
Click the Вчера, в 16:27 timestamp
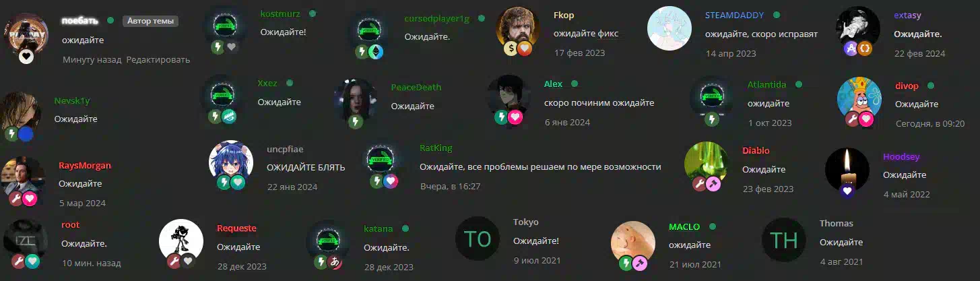pos(450,185)
